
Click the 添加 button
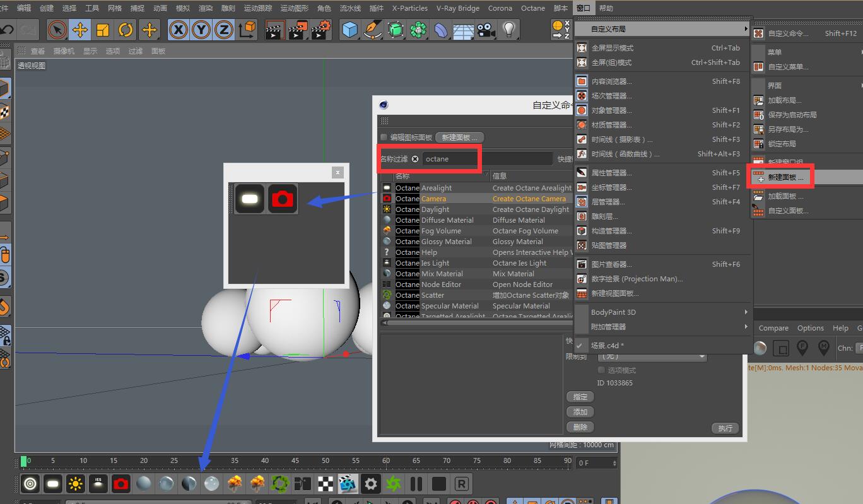pos(580,412)
